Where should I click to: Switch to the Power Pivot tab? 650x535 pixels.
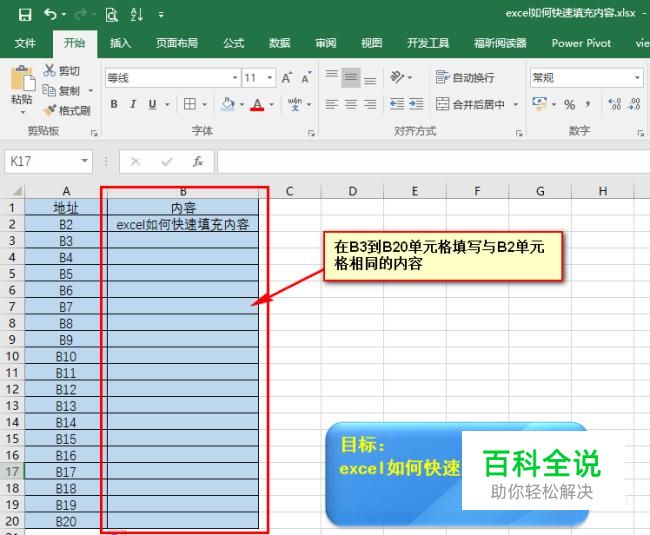[581, 43]
